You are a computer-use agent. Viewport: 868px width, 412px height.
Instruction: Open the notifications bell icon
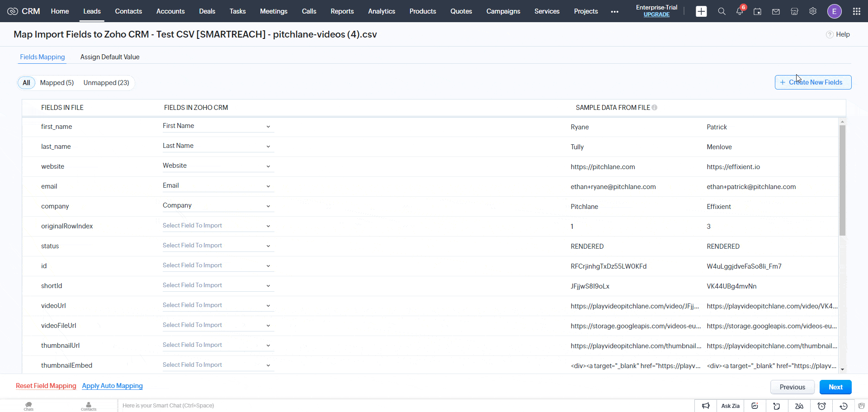[x=740, y=11]
